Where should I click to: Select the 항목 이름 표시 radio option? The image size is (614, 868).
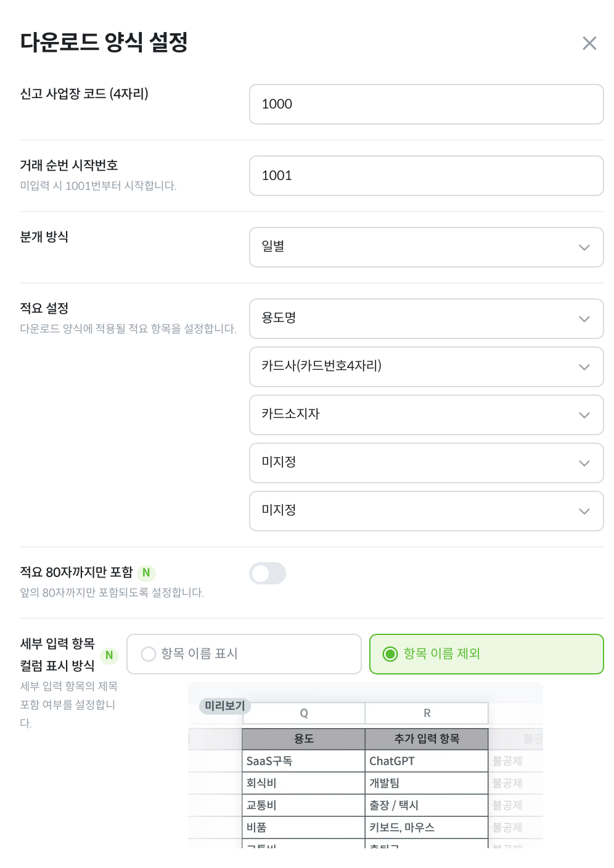click(244, 654)
